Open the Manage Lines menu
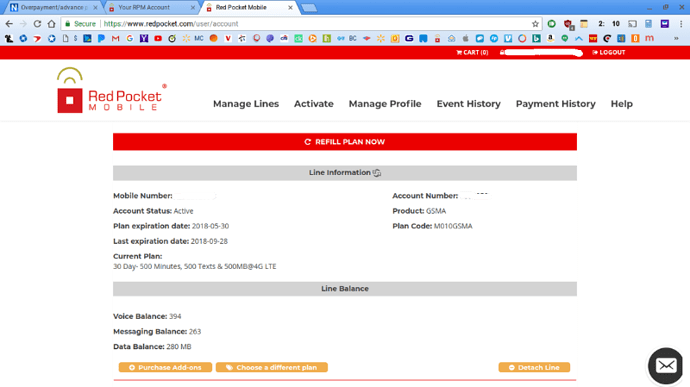690x387 pixels. coord(246,104)
